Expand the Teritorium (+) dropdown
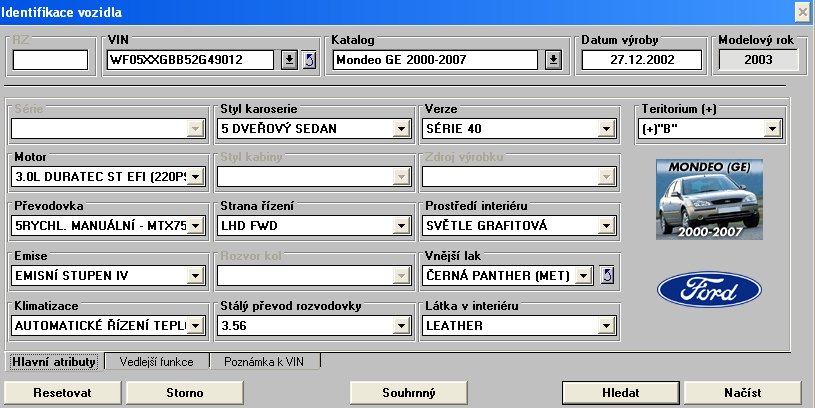815x408 pixels. (772, 129)
